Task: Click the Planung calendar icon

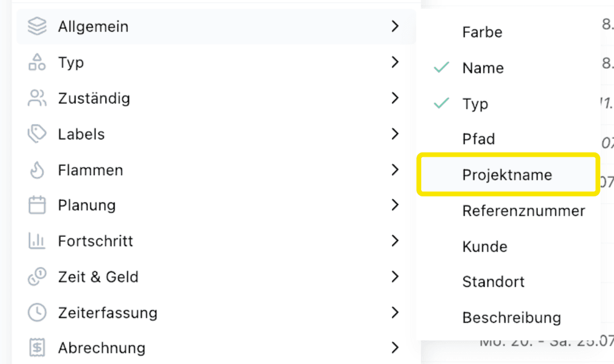Action: pyautogui.click(x=37, y=205)
